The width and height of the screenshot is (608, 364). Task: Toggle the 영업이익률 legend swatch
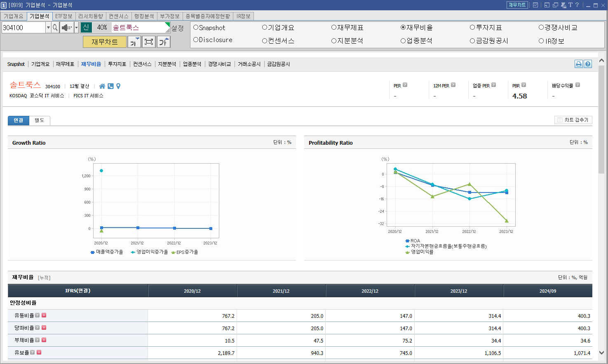pos(407,252)
